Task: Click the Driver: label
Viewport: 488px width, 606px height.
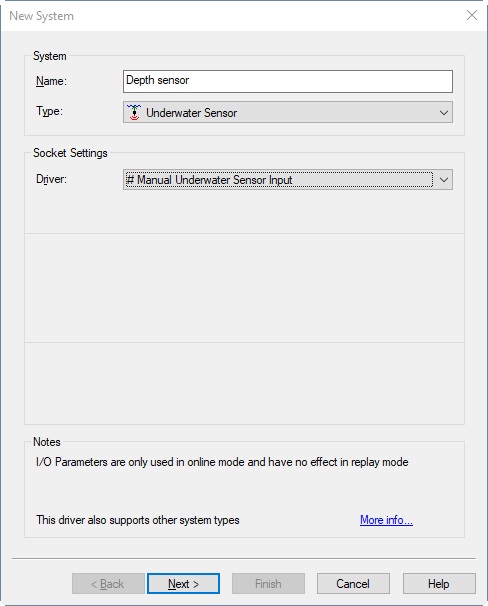Action: point(51,179)
